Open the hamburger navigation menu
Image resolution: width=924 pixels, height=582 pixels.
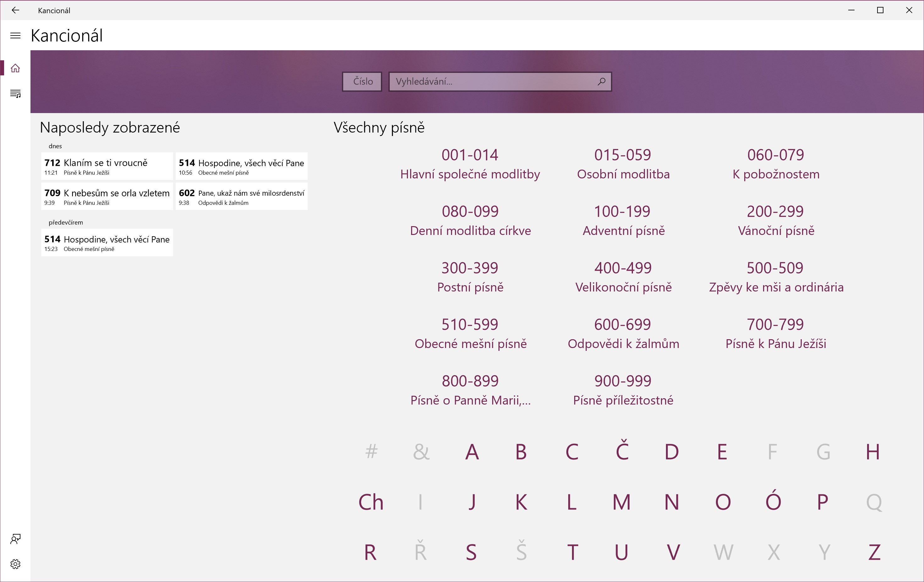click(15, 36)
